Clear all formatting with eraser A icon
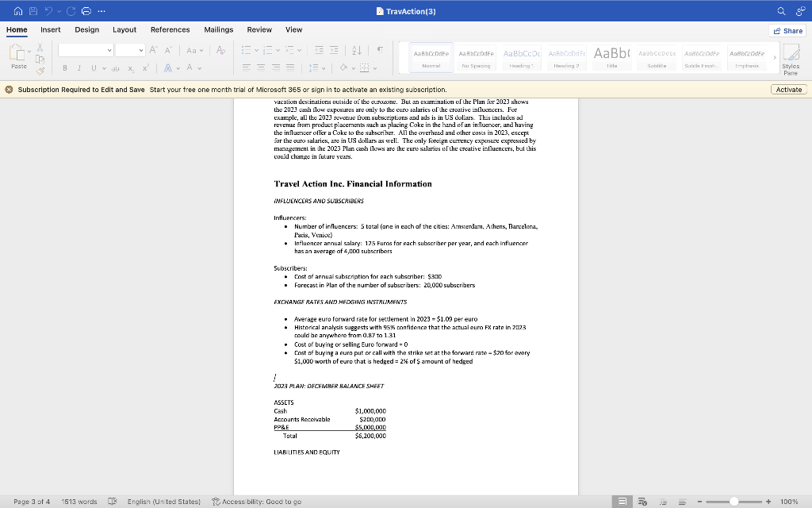 (220, 50)
